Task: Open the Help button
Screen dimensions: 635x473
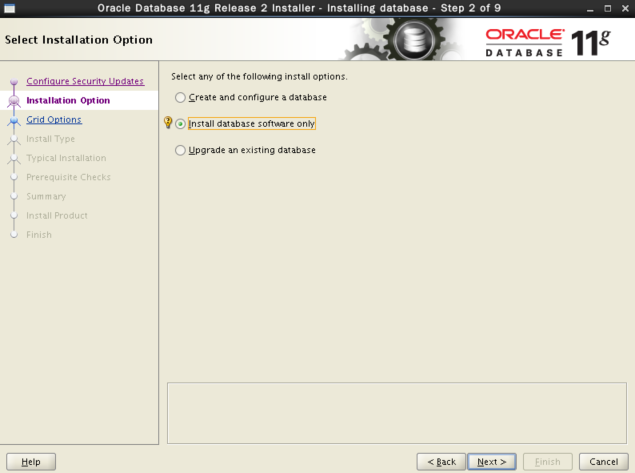Action: coord(30,461)
